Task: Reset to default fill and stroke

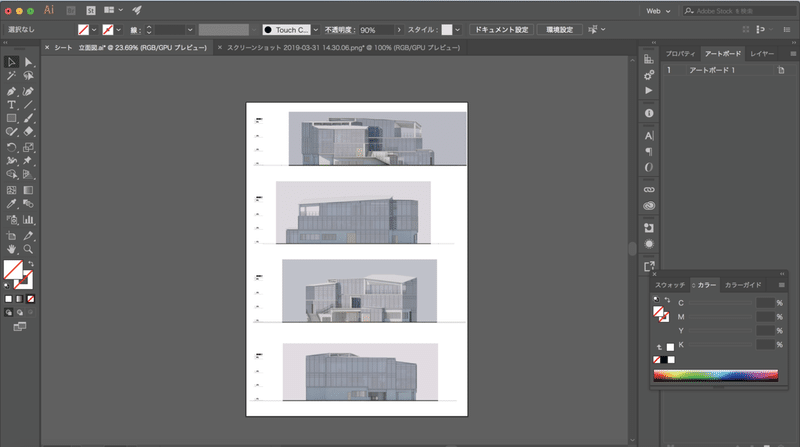Action: tap(7, 286)
